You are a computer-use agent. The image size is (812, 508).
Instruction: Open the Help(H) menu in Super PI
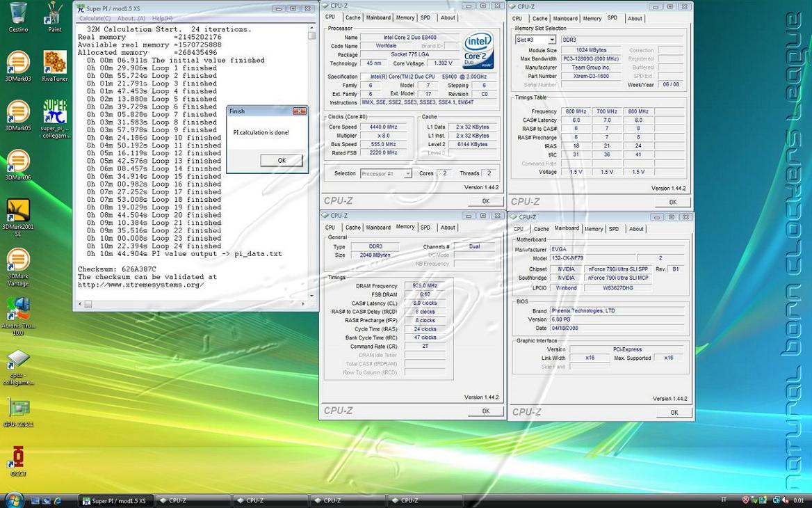[x=162, y=18]
